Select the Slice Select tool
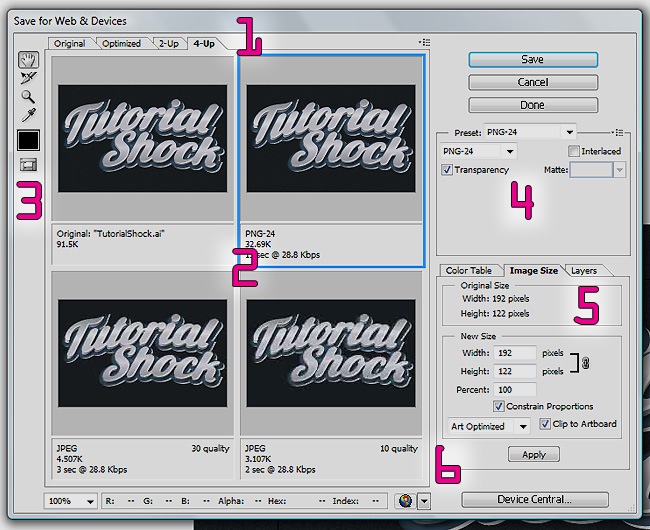 pyautogui.click(x=28, y=77)
